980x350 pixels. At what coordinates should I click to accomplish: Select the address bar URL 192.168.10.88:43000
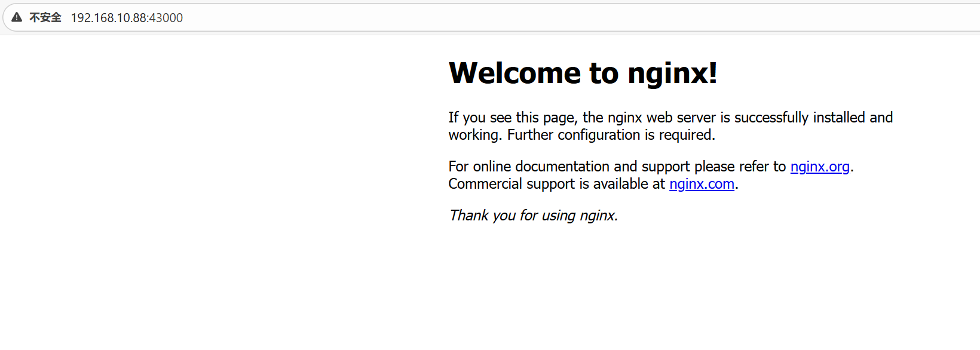[x=127, y=18]
